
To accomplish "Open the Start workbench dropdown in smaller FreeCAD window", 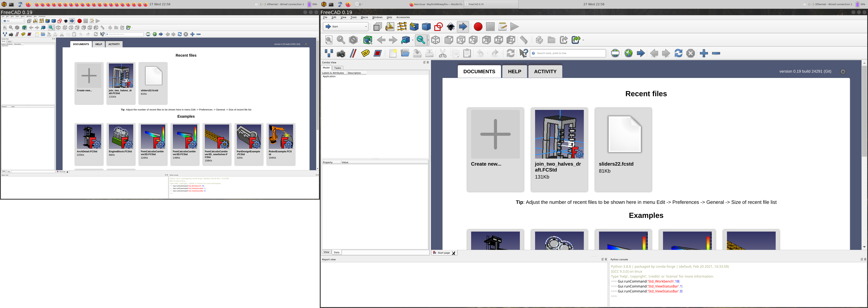I will click(x=13, y=21).
